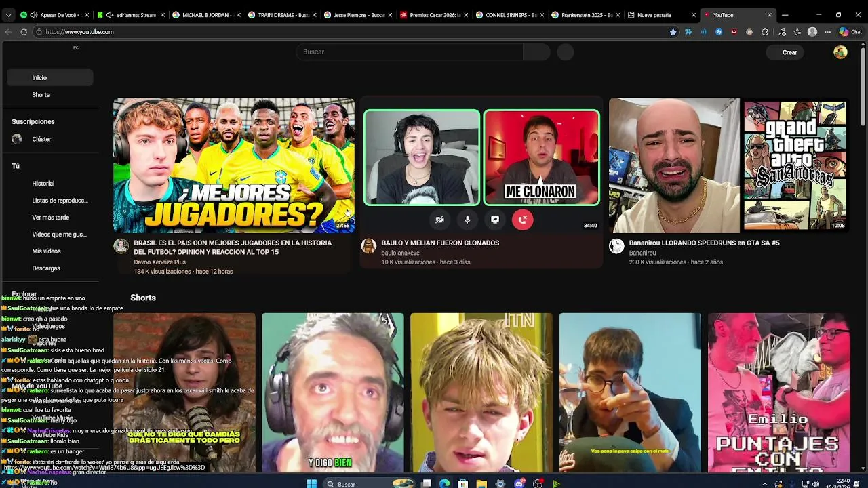
Task: Open the Suscripciones section heading
Action: (33, 122)
